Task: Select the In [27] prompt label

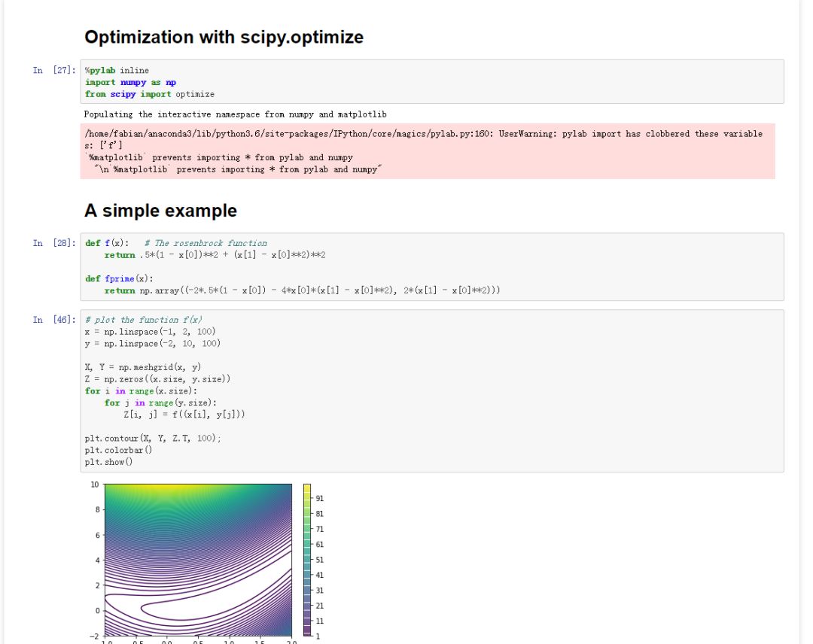Action: pos(54,70)
